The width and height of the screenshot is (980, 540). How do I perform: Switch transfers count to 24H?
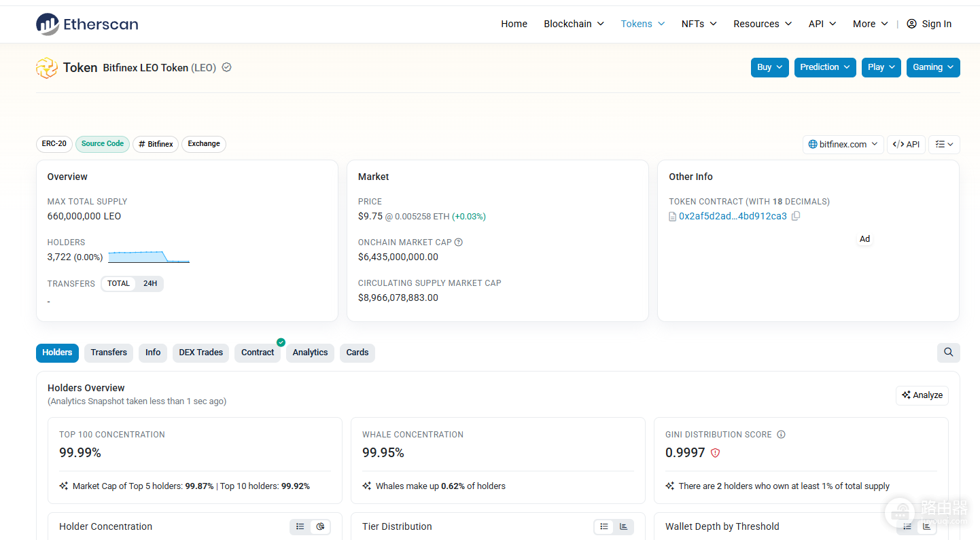150,284
